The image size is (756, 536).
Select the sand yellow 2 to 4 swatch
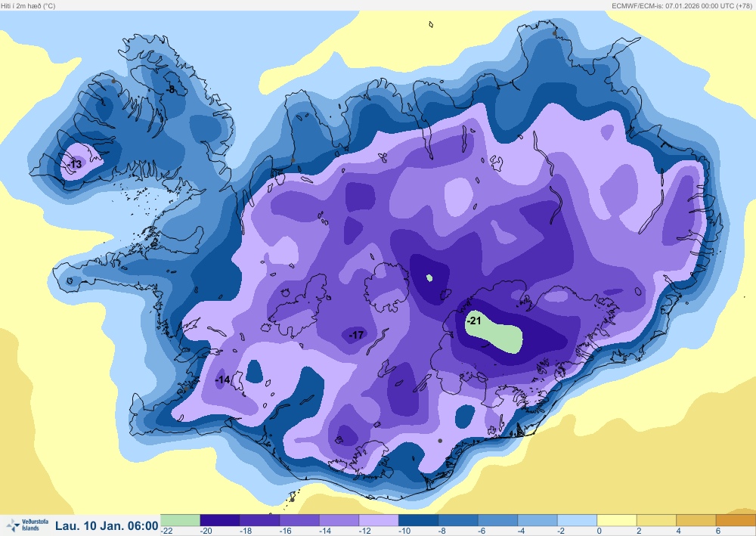[x=657, y=520]
